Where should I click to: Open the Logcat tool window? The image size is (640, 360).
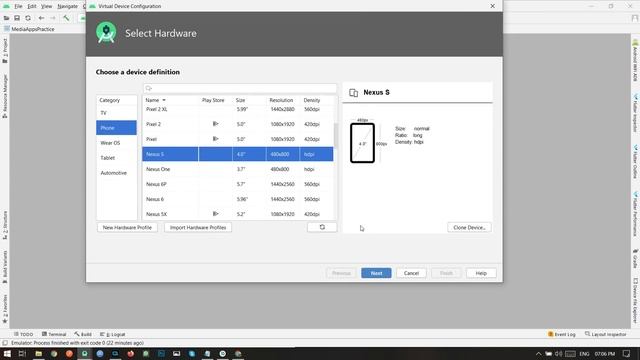point(113,334)
